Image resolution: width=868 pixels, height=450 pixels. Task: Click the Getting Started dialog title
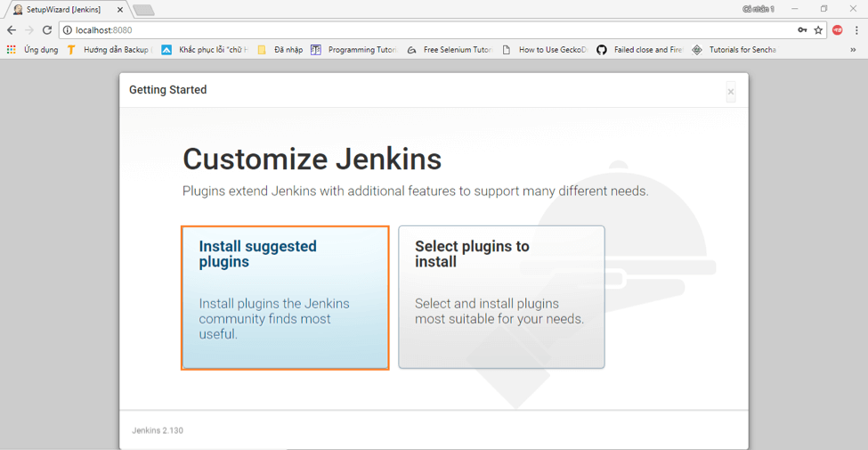click(x=167, y=90)
